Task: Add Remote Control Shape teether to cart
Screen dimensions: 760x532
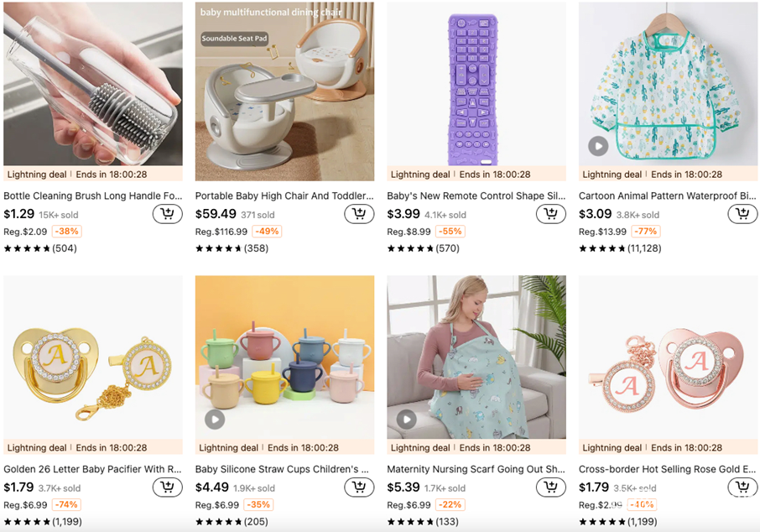Action: pyautogui.click(x=550, y=214)
